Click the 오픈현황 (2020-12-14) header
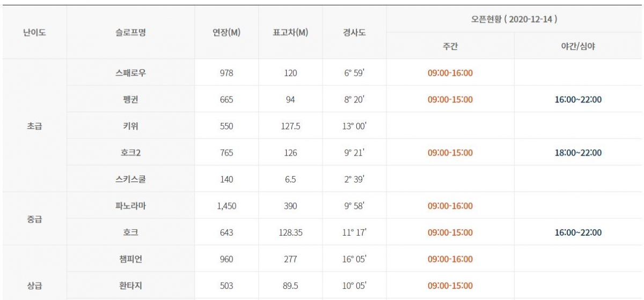Screen dimensions: 644x300 (x=514, y=19)
